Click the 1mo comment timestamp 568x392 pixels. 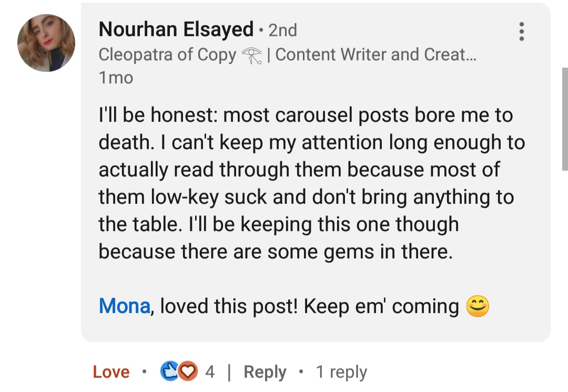point(116,78)
